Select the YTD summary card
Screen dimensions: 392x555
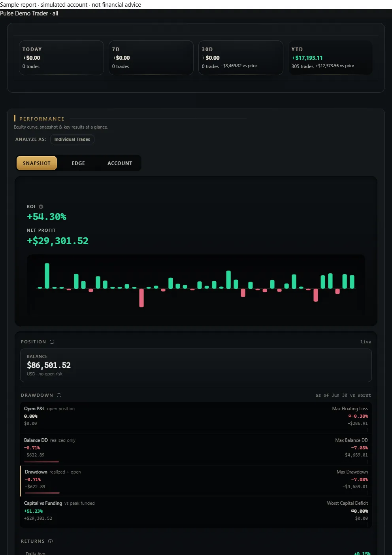330,58
